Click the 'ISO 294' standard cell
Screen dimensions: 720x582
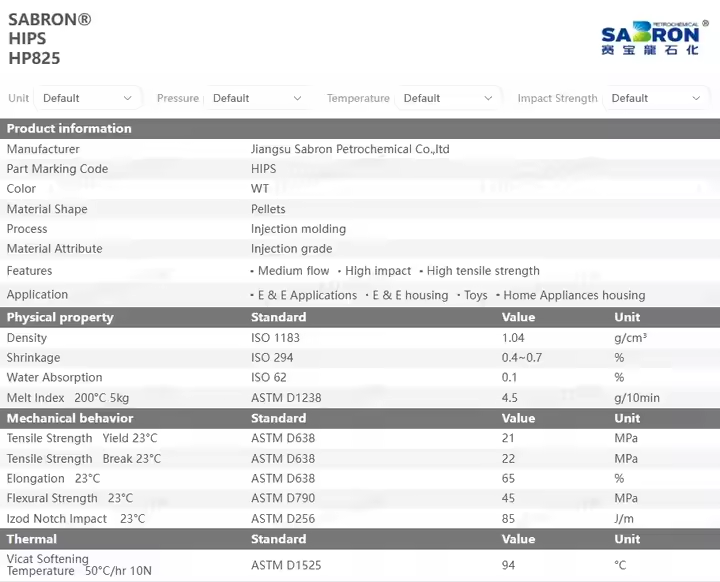272,357
